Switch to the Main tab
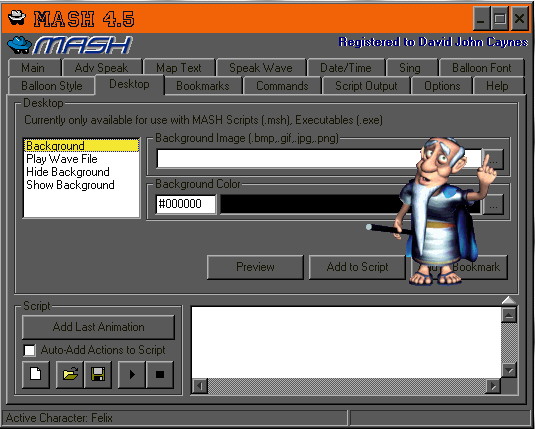Screen dimensions: 535x429 33,68
